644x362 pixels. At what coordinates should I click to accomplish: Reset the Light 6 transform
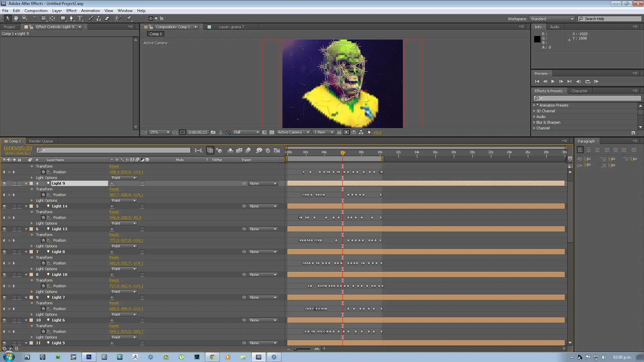[x=114, y=326]
